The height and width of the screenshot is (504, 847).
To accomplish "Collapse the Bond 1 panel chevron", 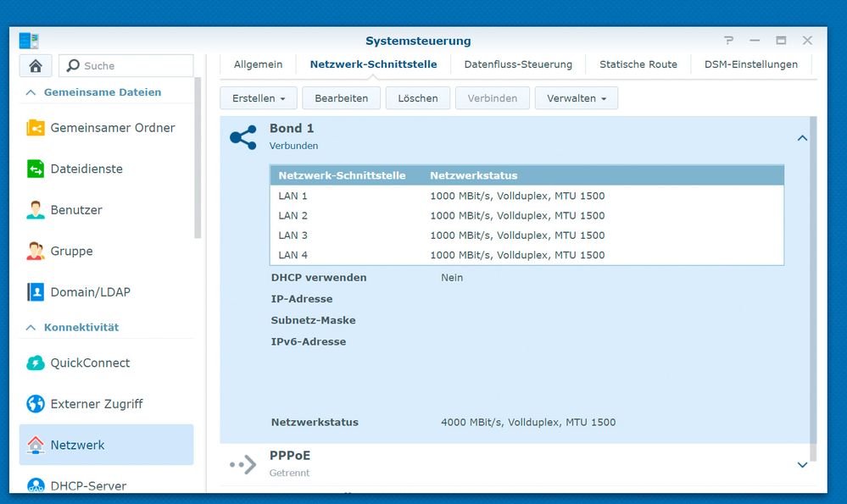I will [802, 138].
